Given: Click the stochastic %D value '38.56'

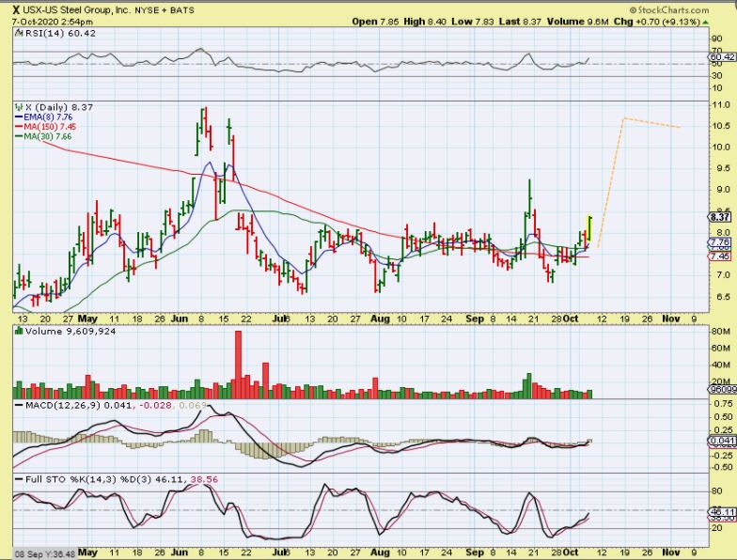Looking at the screenshot, I should point(205,479).
